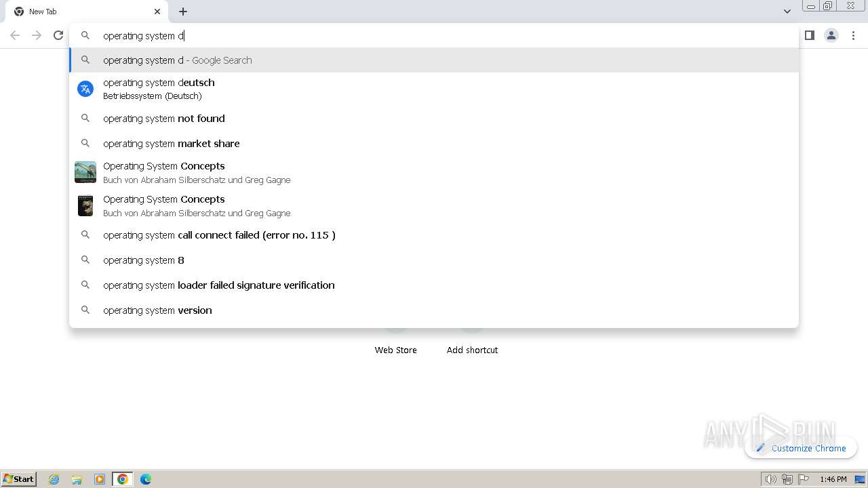
Task: Pick 'call connect failed (error no. 115)' suggestion
Action: coord(434,235)
